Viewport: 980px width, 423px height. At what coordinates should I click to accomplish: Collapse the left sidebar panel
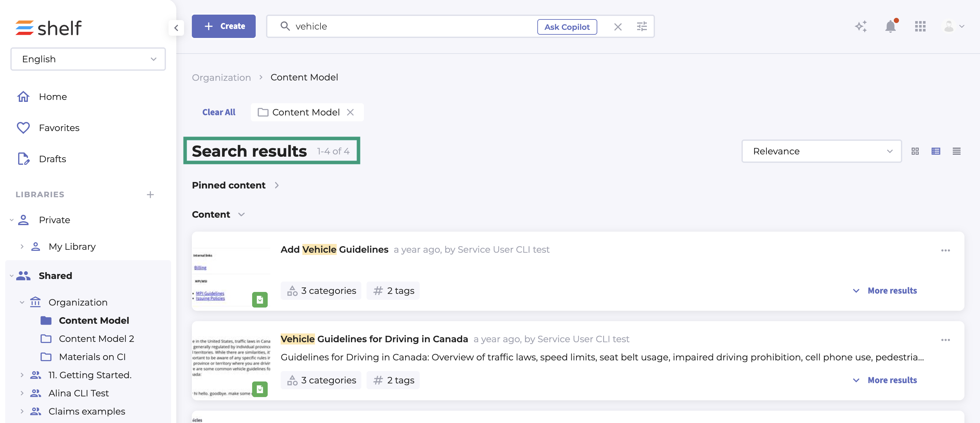[176, 28]
